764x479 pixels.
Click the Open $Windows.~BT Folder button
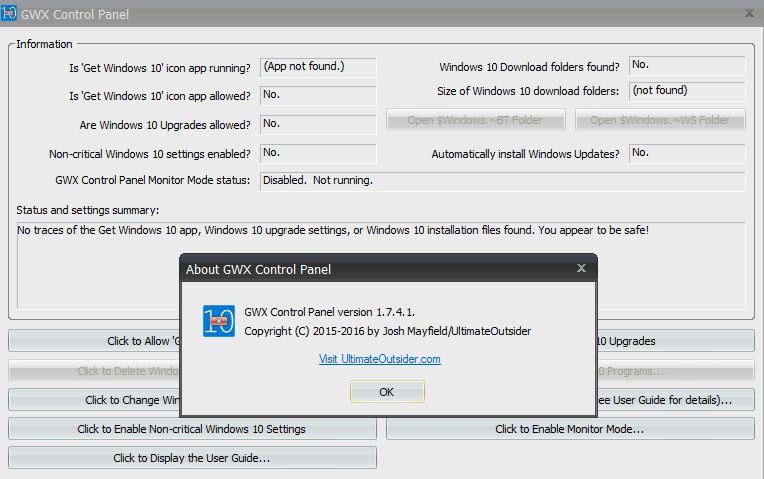click(x=476, y=120)
